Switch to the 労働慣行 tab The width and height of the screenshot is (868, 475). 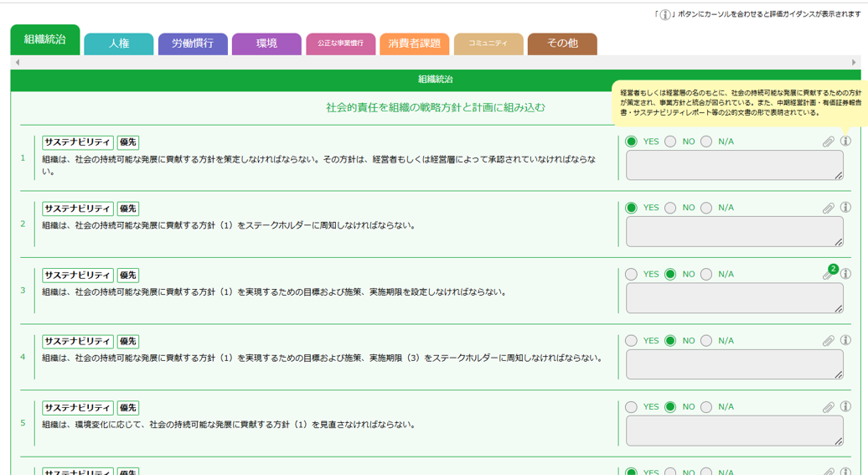pos(193,44)
